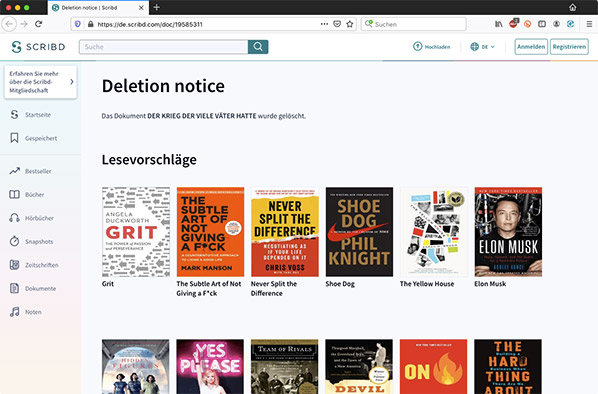Viewport: 598px width, 394px height.
Task: Open the Team of Rivals book cover
Action: click(x=285, y=367)
